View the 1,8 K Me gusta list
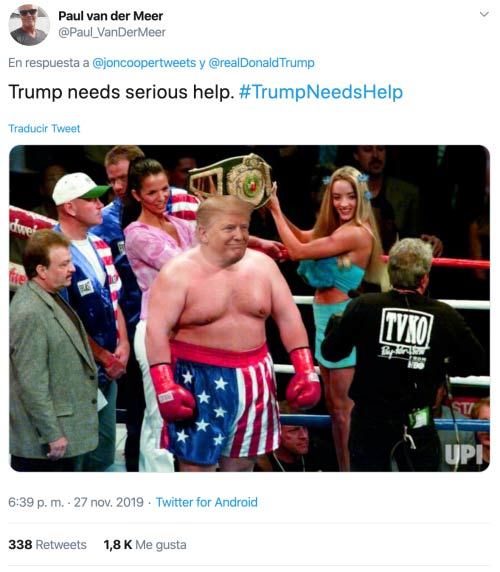The image size is (500, 572). pos(145,545)
